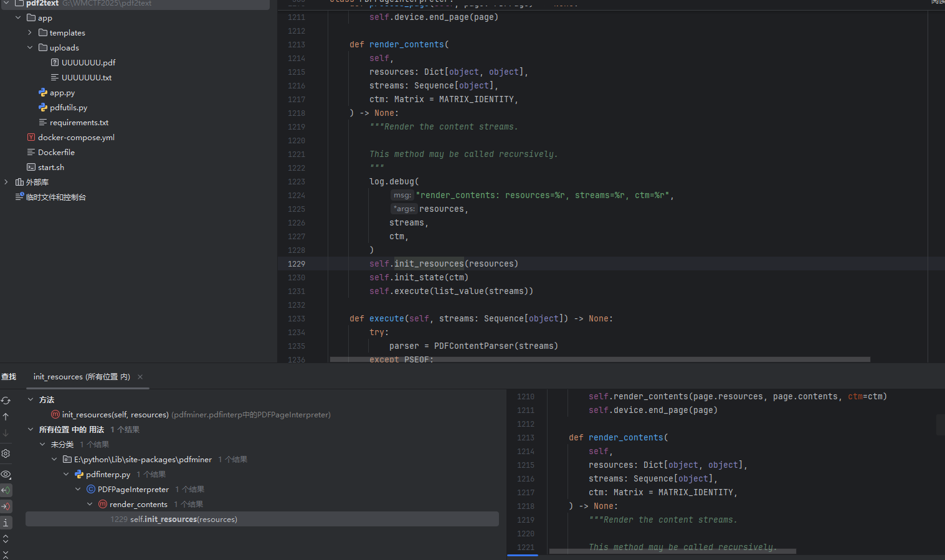Click Python icon next to pdfinterp.py result
Image resolution: width=945 pixels, height=560 pixels.
click(79, 474)
